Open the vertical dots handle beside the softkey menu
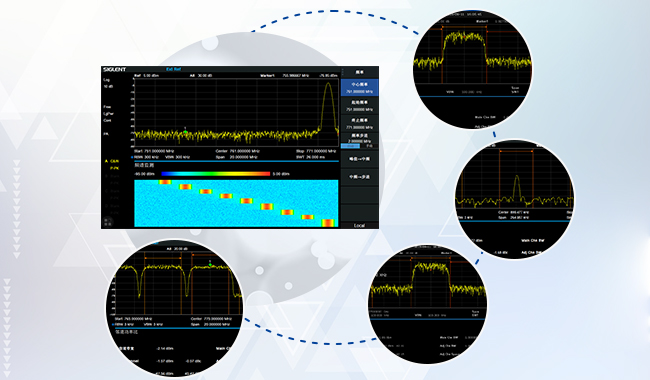Image resolution: width=650 pixels, height=380 pixels. click(x=342, y=72)
